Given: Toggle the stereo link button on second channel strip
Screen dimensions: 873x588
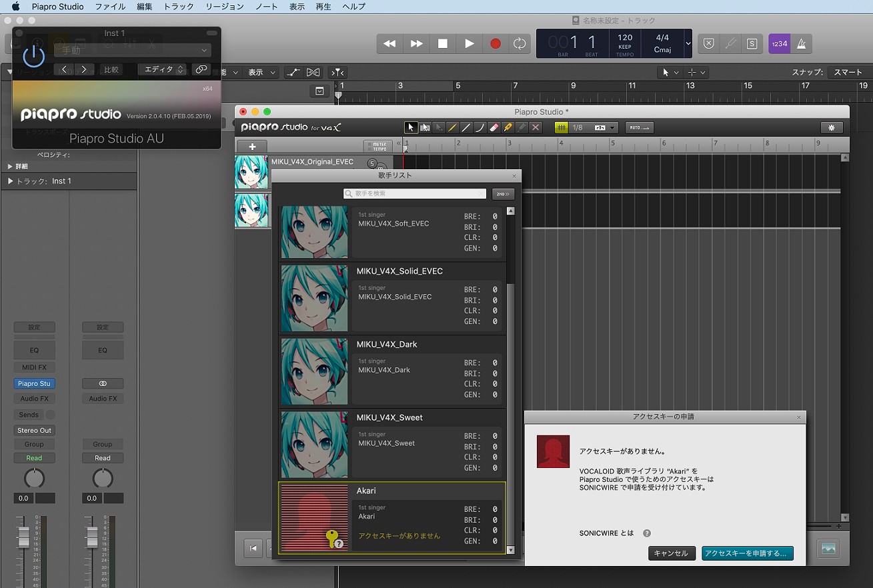Looking at the screenshot, I should point(103,383).
